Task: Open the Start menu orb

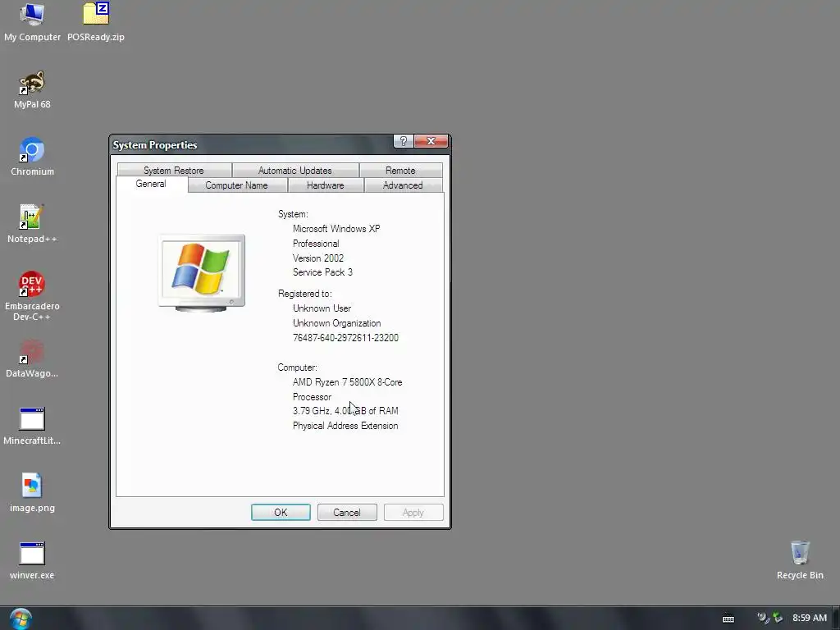Action: coord(21,619)
